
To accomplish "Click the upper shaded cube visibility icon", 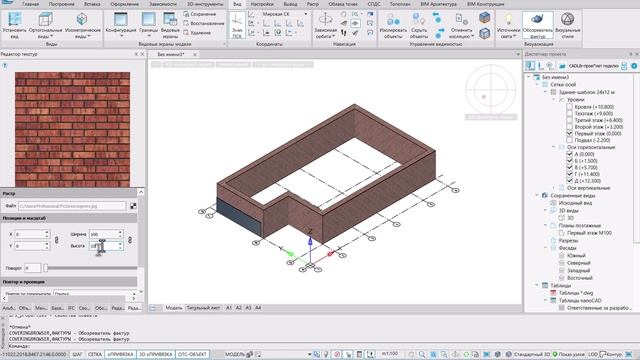I will click(484, 17).
